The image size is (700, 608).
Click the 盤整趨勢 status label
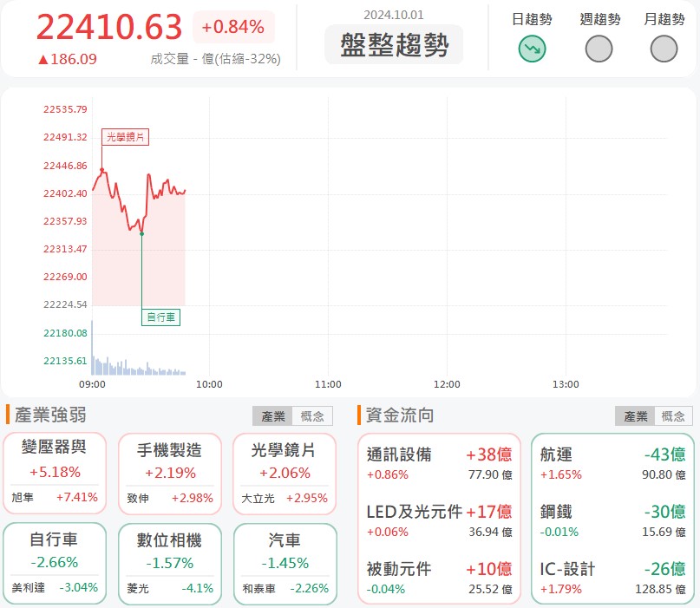[x=394, y=44]
